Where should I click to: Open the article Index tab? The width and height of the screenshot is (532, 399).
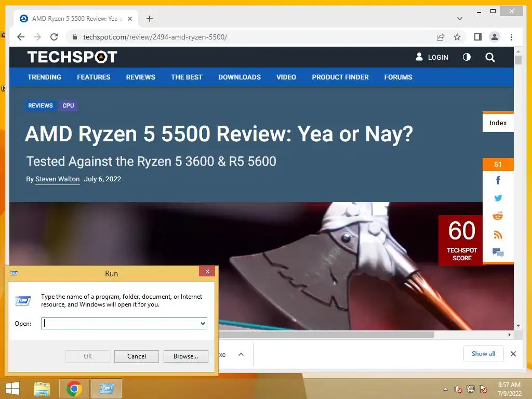[498, 123]
